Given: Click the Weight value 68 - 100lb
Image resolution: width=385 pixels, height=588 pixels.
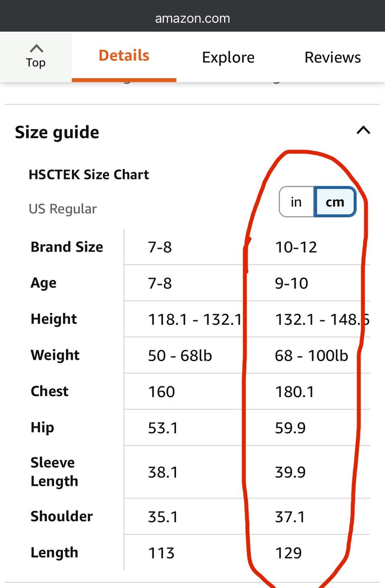Looking at the screenshot, I should click(311, 356).
